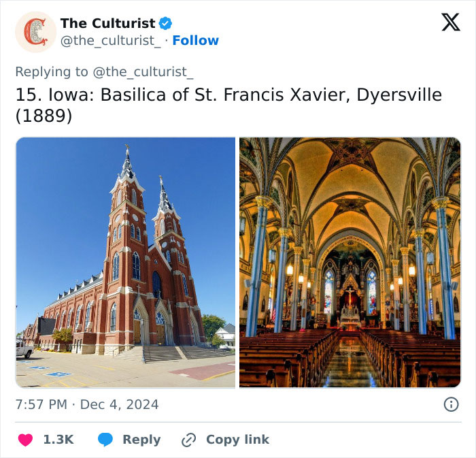Like the tweet with the heart icon
The image size is (476, 458).
click(25, 440)
